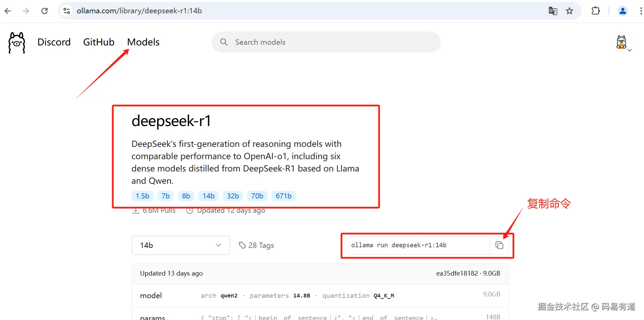Click the parameters 14.8B value

click(x=301, y=296)
